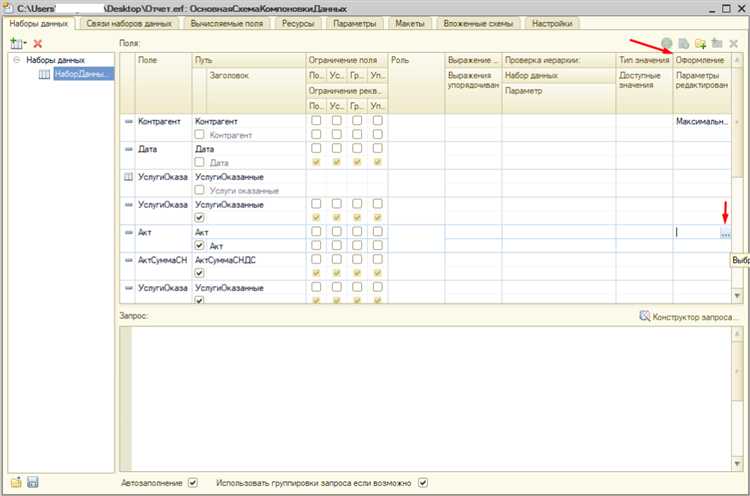Click the Ограничение поля column header

click(x=346, y=60)
